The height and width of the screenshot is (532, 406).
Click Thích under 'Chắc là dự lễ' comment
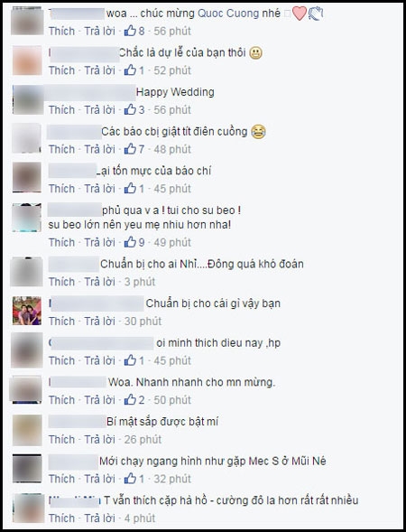[61, 70]
